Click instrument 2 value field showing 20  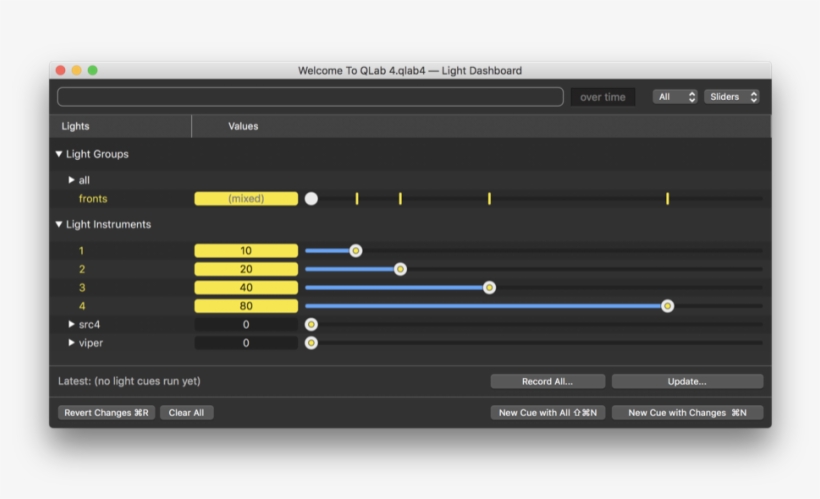coord(246,269)
